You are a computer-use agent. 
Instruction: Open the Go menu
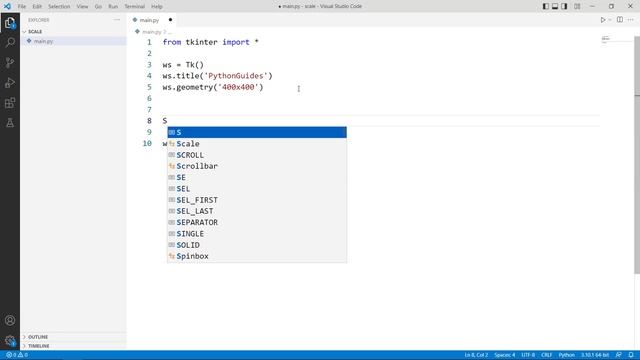tap(98, 7)
